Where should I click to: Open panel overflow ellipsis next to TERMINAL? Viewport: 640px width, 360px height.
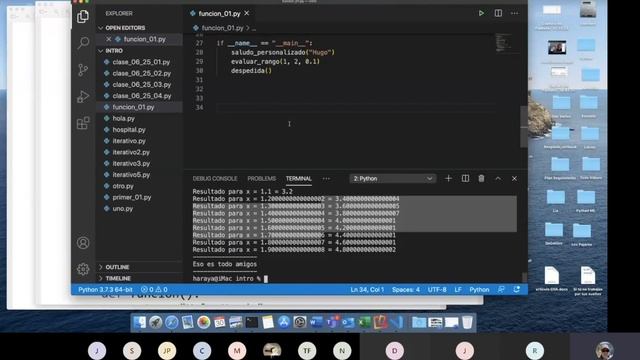click(326, 178)
